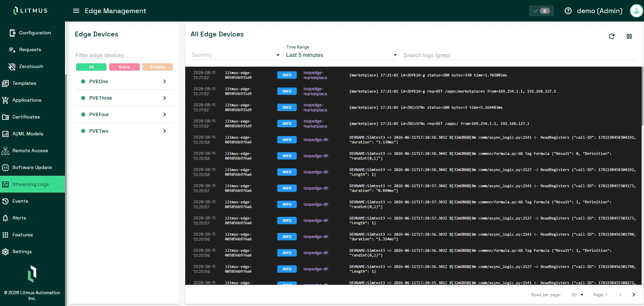This screenshot has width=644, height=306.
Task: Click the Filter edge devices field
Action: click(x=124, y=55)
